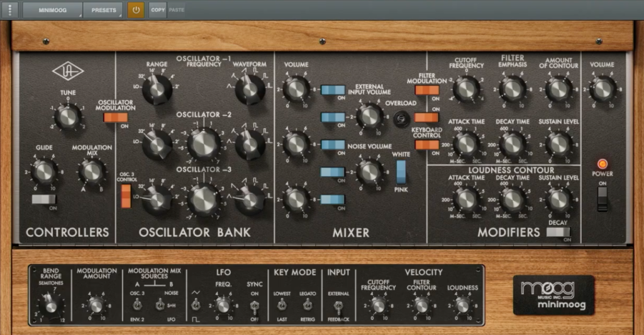The width and height of the screenshot is (644, 335).
Task: Toggle the OSC. 3 CONTROL switch
Action: [x=126, y=196]
